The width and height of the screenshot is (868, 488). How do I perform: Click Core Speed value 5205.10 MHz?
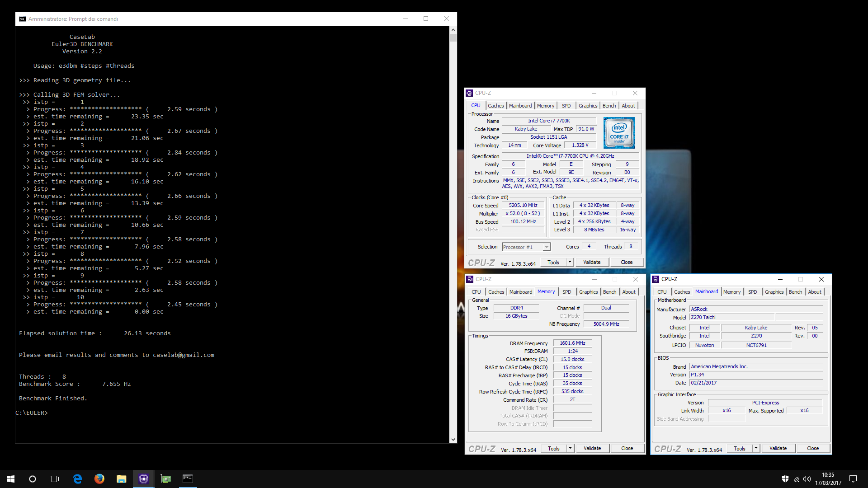coord(523,205)
